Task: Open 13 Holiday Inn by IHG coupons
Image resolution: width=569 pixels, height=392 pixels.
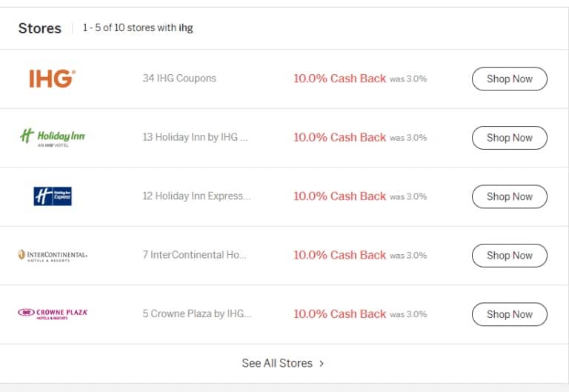Action: click(196, 137)
